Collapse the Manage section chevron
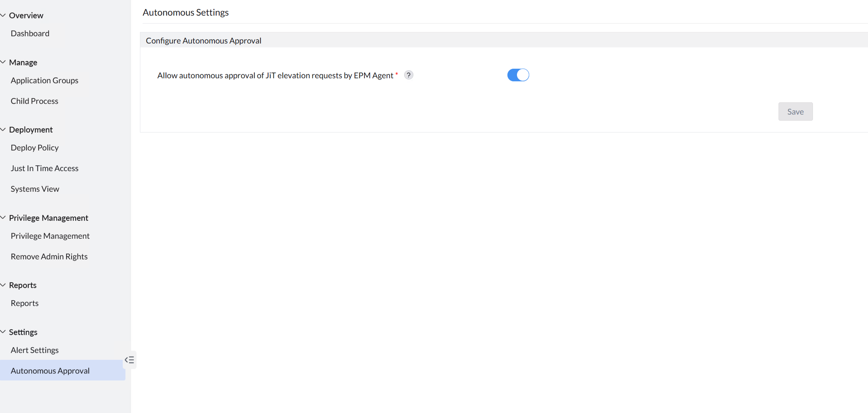Viewport: 868px width, 413px height. [3, 62]
